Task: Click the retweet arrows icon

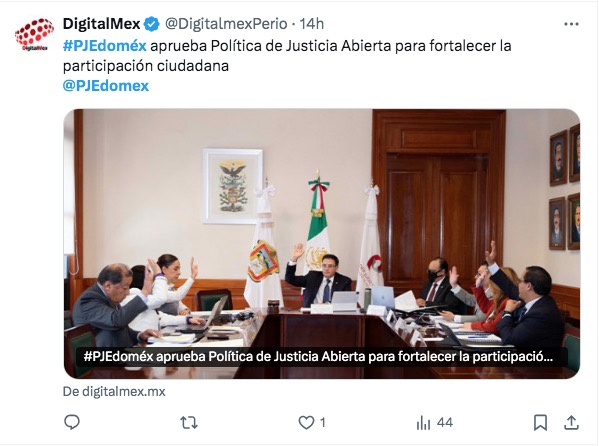Action: [x=189, y=423]
